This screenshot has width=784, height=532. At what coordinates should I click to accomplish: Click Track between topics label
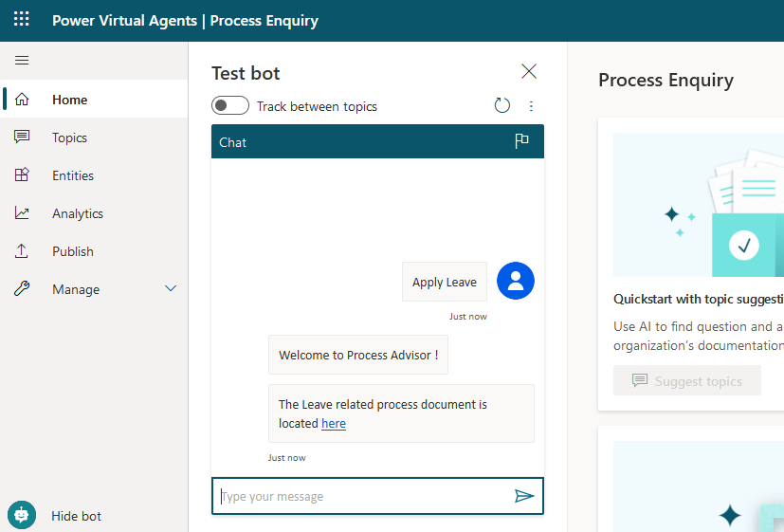tap(317, 106)
